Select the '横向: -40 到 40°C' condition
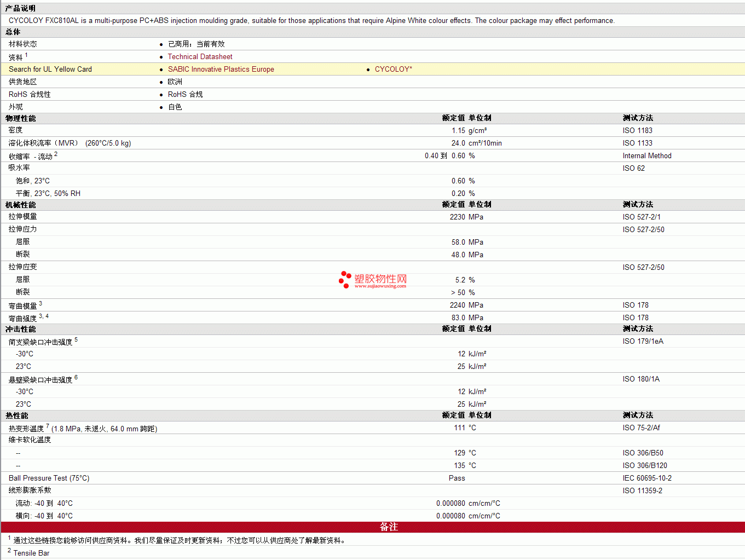The image size is (745, 560). [44, 516]
